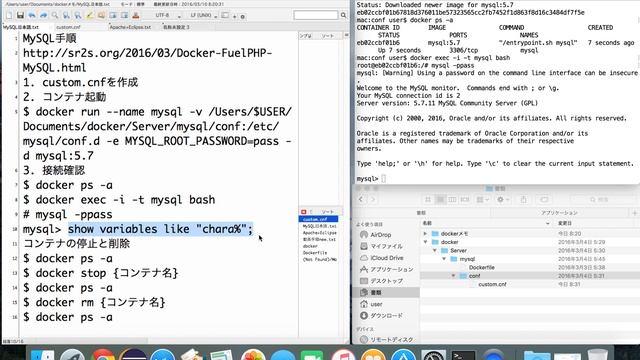Open the UTF-8 encoding dropdown
640x360 pixels.
click(167, 16)
